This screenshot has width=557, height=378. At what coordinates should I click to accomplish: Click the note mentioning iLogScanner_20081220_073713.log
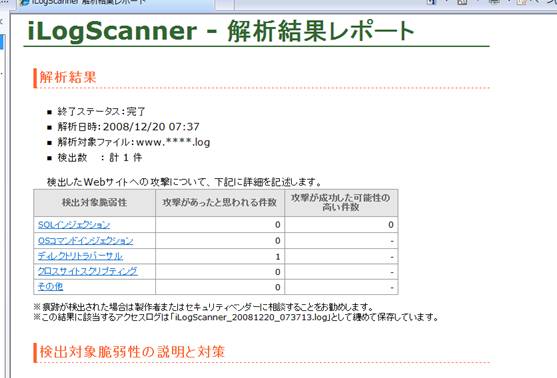(x=237, y=317)
